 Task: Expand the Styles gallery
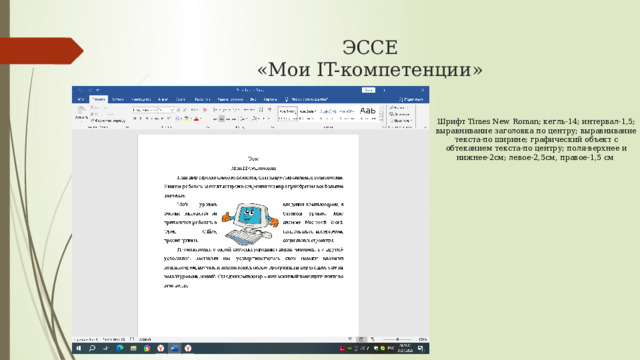(382, 120)
